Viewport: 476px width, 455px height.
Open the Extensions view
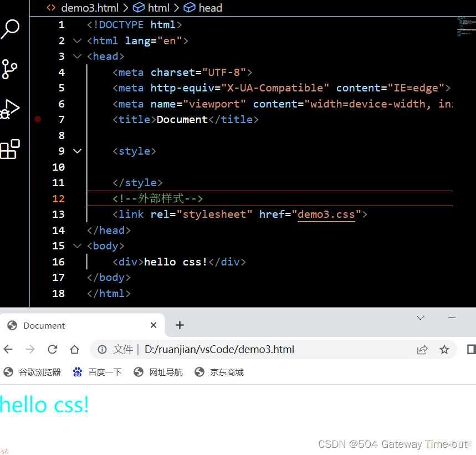point(10,149)
